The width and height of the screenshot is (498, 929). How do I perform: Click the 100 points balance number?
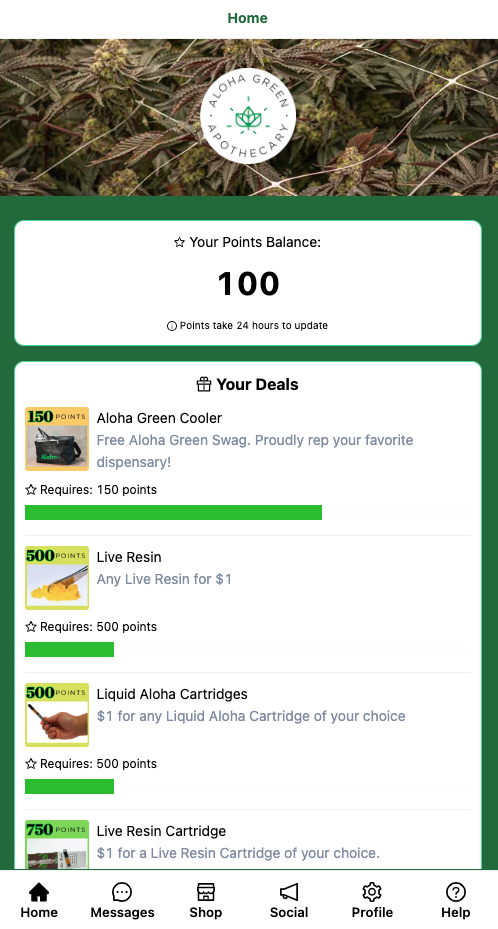pos(248,283)
